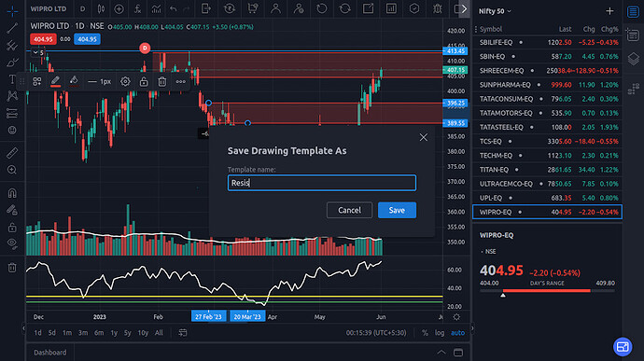Expand the Nifty 50 watchlist dropdown
The width and height of the screenshot is (644, 361).
pos(495,11)
